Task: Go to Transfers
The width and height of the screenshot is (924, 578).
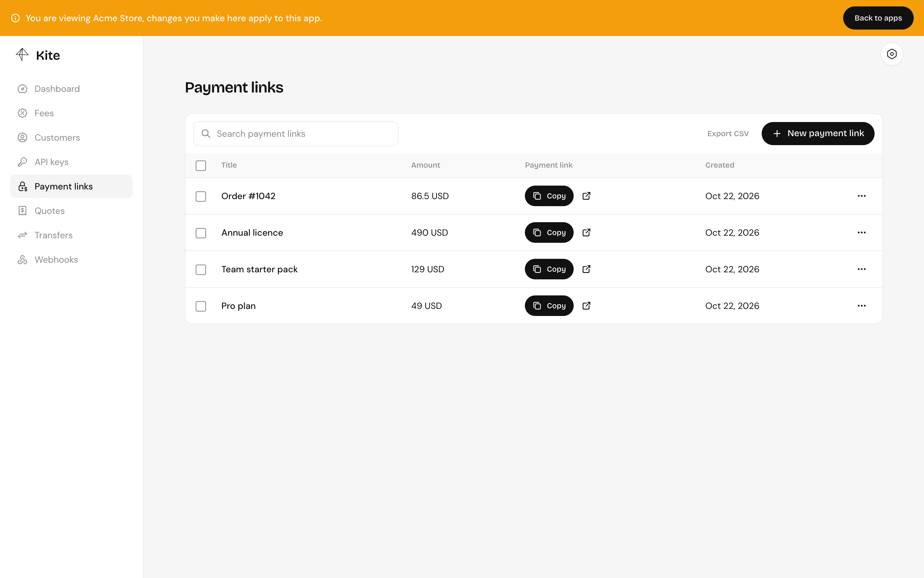Action: tap(72, 235)
